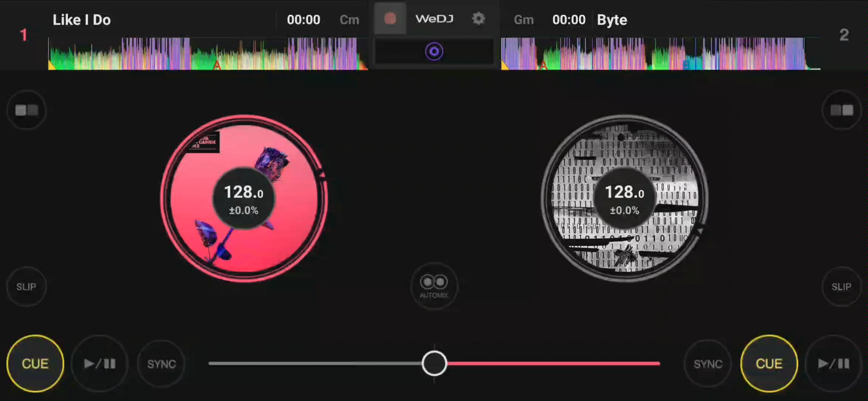Tap the Byte jog wheel artwork
Screen dimensions: 868x401
(625, 198)
